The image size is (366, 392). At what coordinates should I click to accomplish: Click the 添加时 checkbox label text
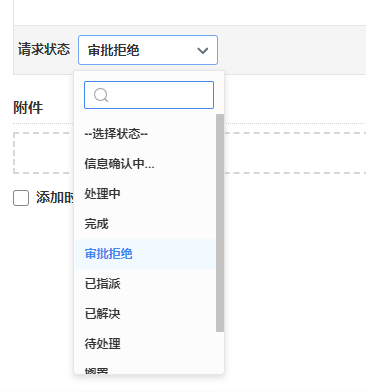[x=55, y=198]
